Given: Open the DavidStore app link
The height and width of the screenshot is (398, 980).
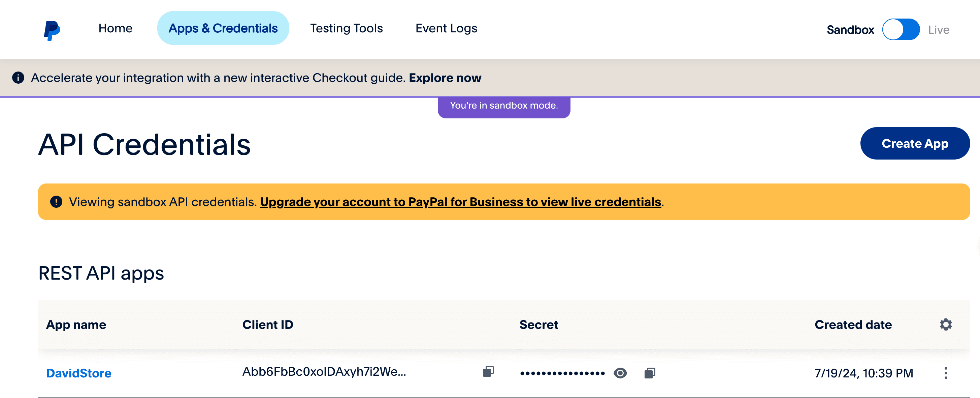Looking at the screenshot, I should (x=79, y=373).
